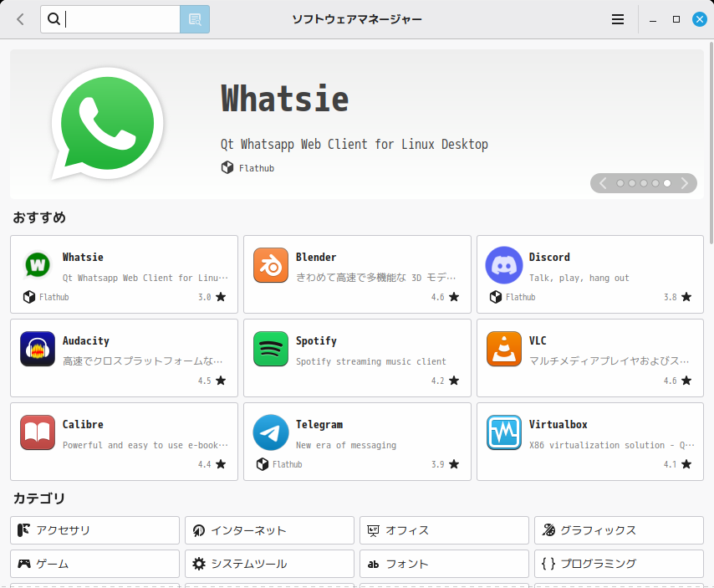The width and height of the screenshot is (714, 588).
Task: Click the Flathub label on Whatsie card
Action: pyautogui.click(x=54, y=297)
